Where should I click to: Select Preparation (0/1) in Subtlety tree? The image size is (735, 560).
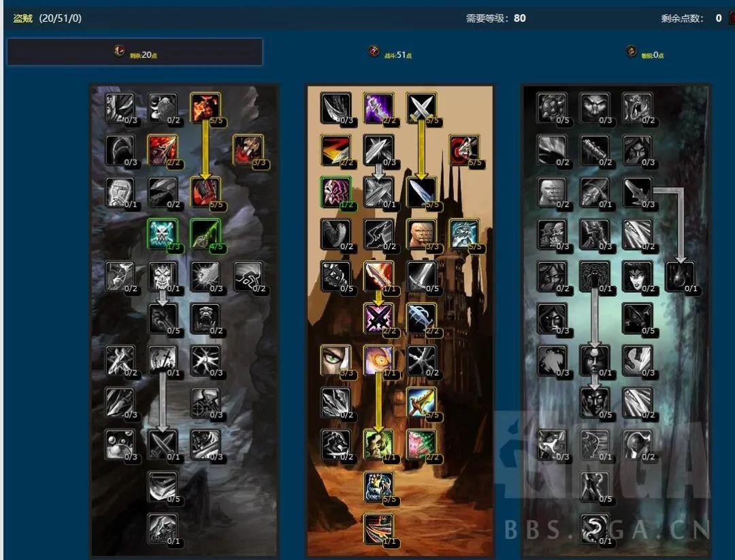[x=594, y=276]
